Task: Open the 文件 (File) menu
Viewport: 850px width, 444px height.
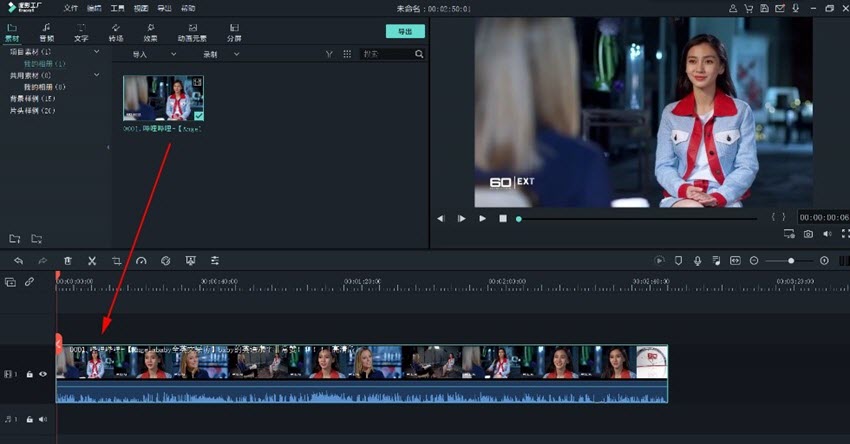Action: coord(70,8)
